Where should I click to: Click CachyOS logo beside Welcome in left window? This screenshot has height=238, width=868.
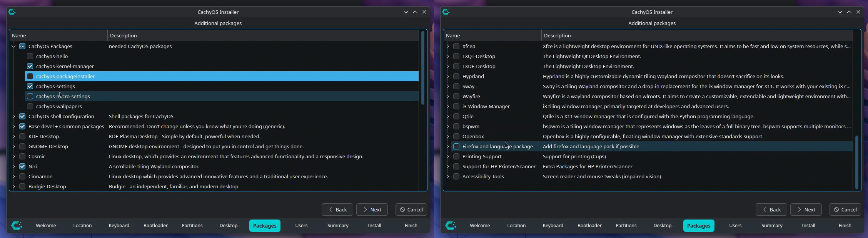pyautogui.click(x=17, y=226)
